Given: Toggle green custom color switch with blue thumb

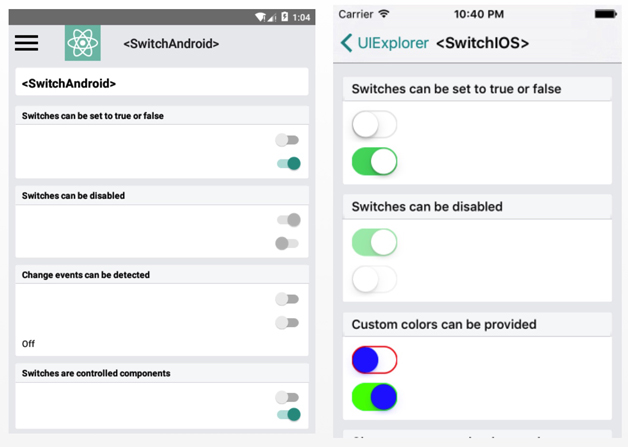Looking at the screenshot, I should 374,397.
